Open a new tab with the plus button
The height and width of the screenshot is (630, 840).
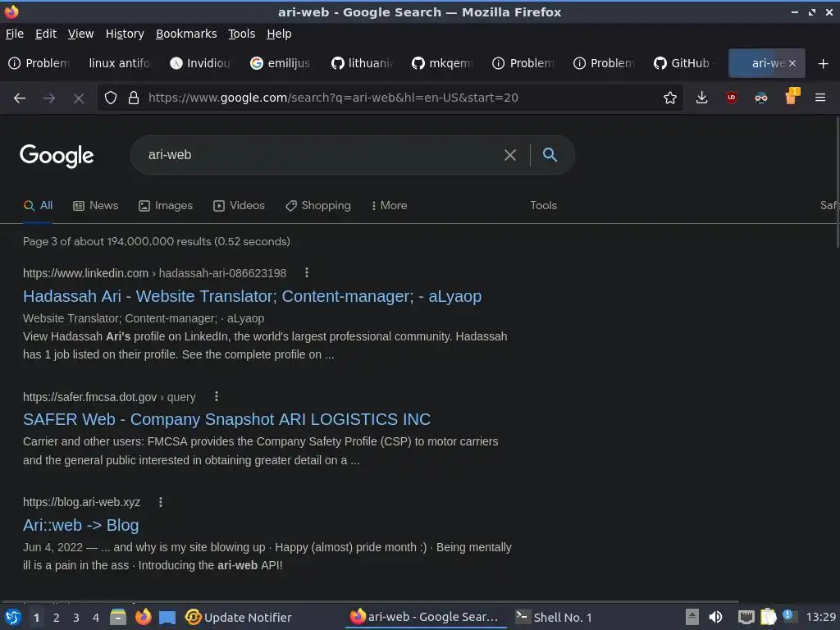(823, 64)
